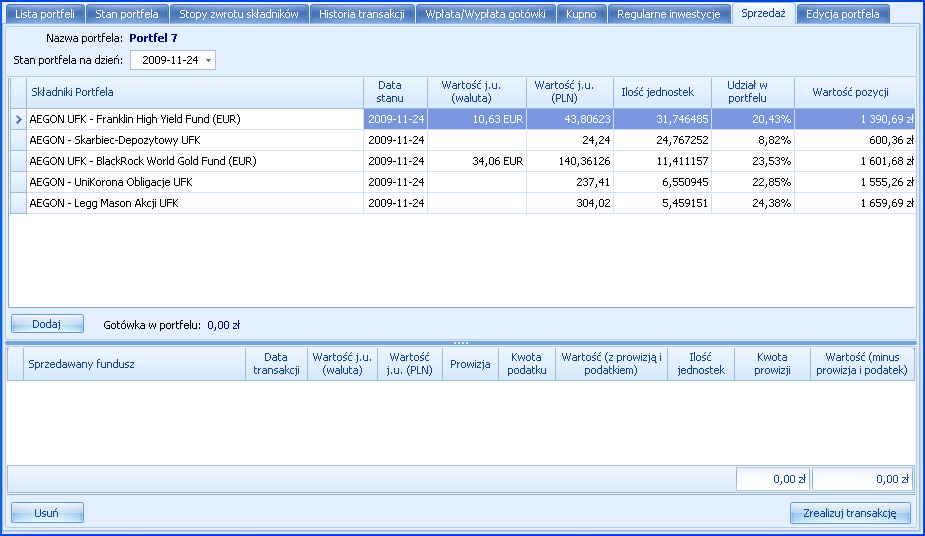Sort by Wartość pozycji column header
The height and width of the screenshot is (536, 925).
[855, 92]
